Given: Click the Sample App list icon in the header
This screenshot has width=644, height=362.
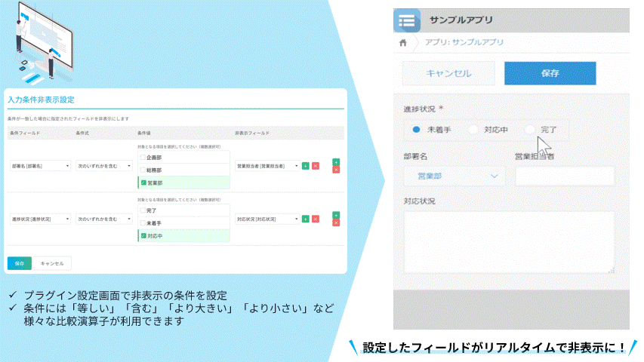Looking at the screenshot, I should [407, 20].
